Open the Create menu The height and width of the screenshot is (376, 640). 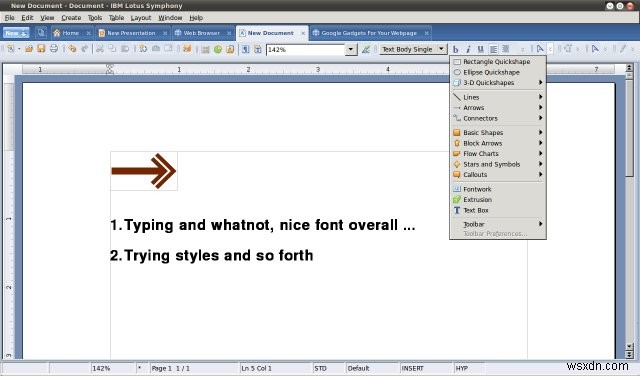coord(71,18)
